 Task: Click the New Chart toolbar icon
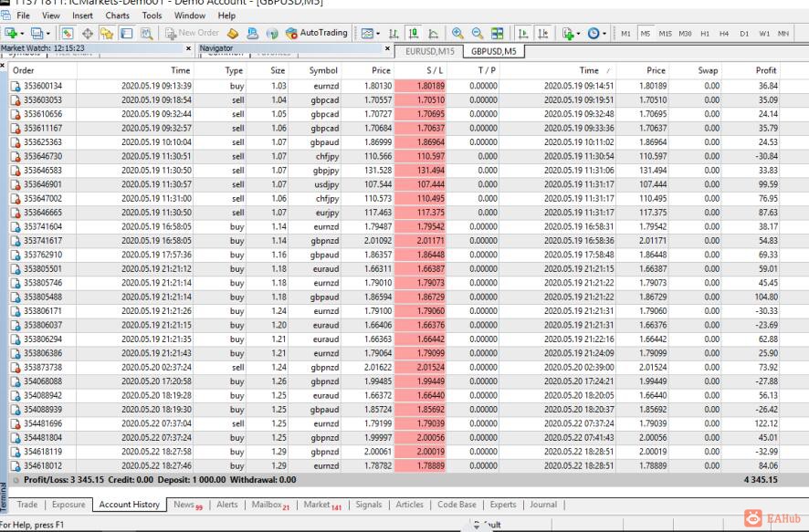pyautogui.click(x=10, y=34)
